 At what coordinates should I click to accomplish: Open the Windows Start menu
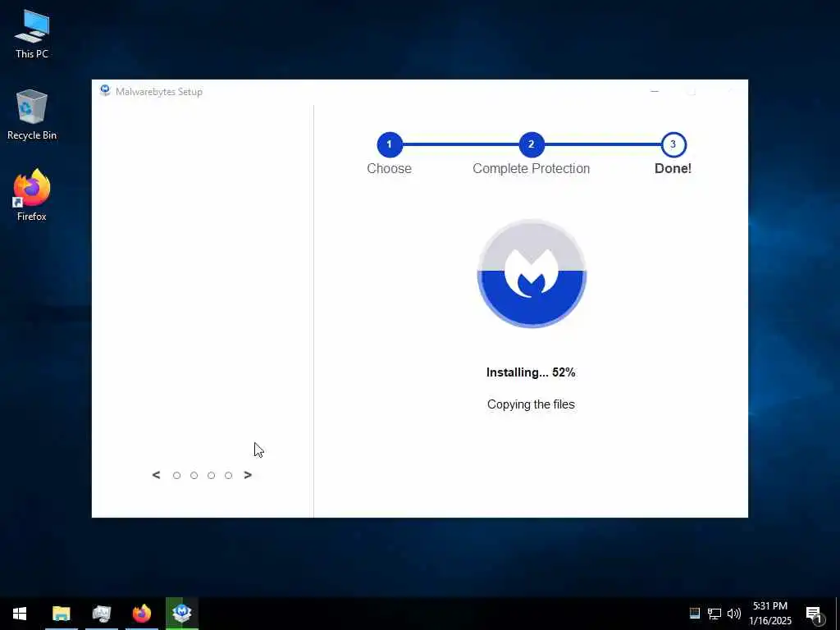pos(20,614)
